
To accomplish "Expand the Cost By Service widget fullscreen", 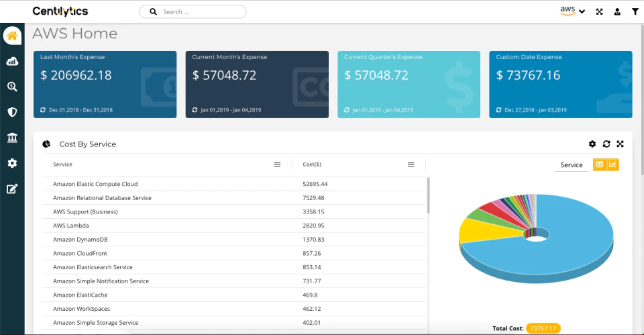I will tap(620, 144).
